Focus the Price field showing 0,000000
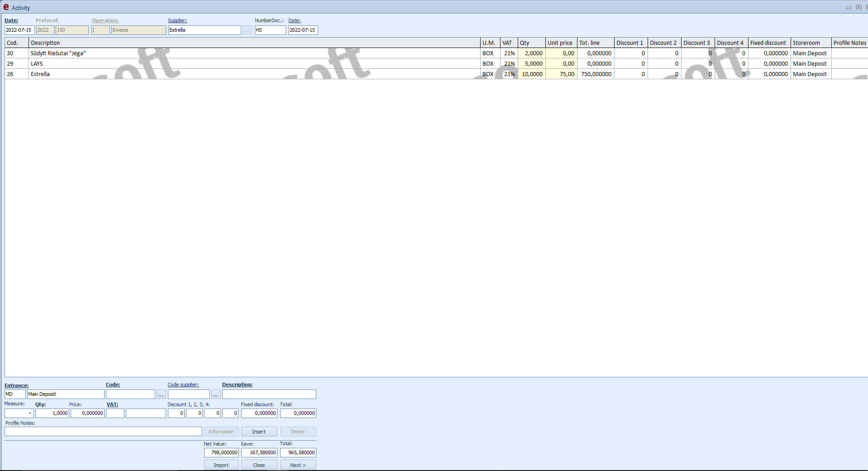The image size is (868, 471). point(87,413)
